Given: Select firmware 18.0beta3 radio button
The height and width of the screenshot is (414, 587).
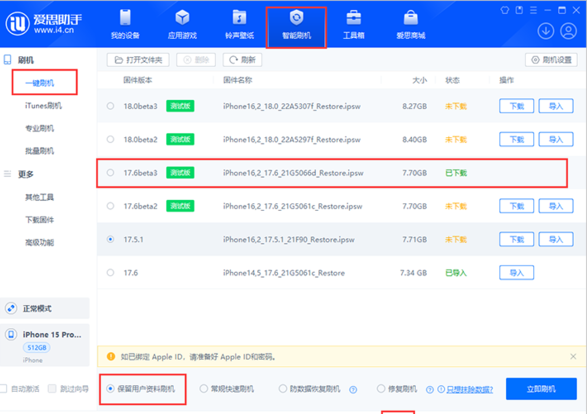Looking at the screenshot, I should [x=110, y=106].
